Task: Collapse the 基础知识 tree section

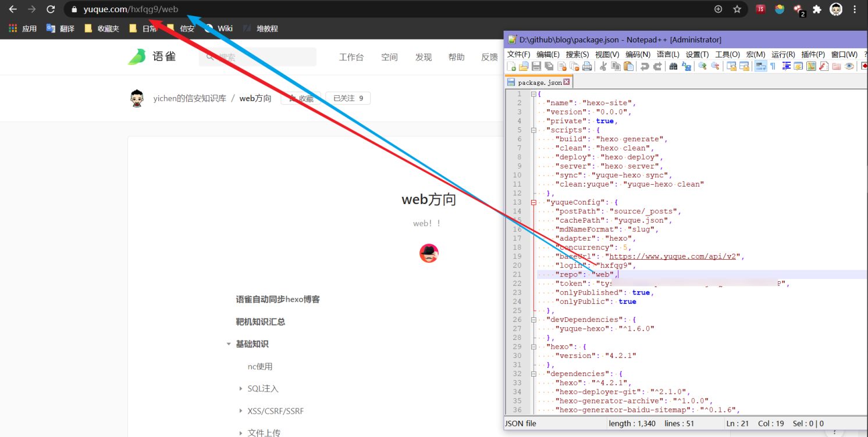Action: click(229, 344)
